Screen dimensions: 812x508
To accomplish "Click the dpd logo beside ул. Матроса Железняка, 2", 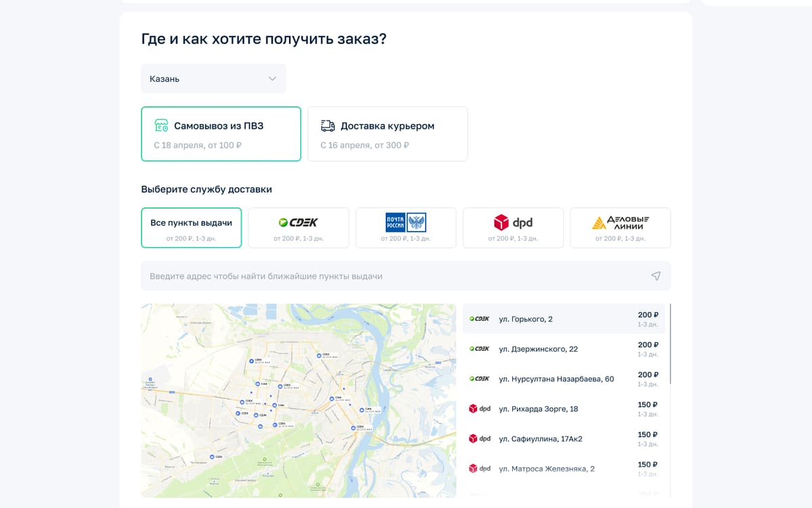I will point(480,469).
